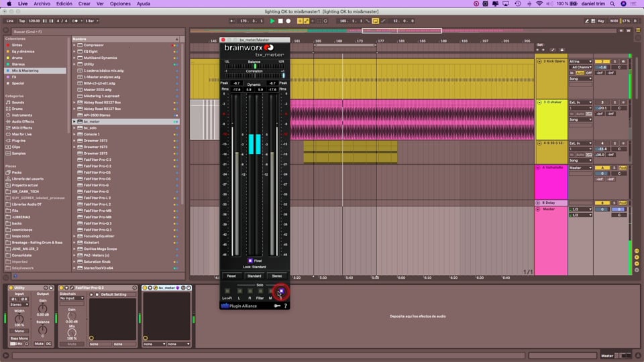
Task: Click the bx_meter plugin help question mark
Action: [286, 306]
